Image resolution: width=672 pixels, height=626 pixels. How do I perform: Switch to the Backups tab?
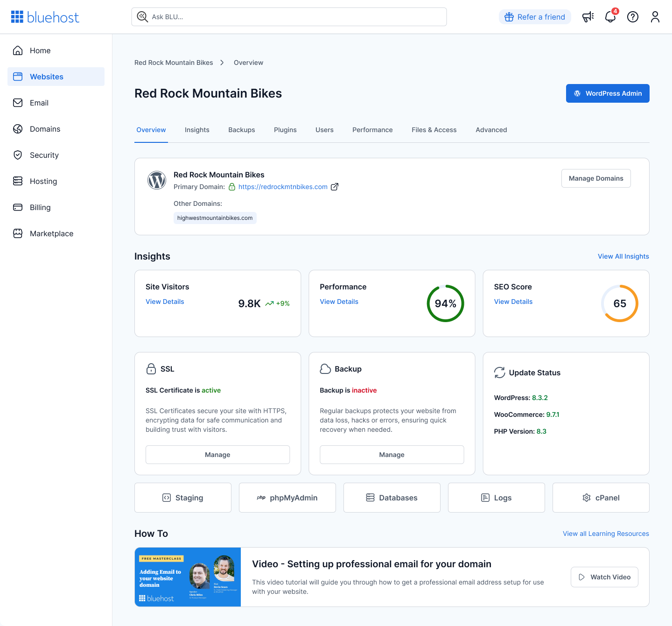tap(242, 130)
